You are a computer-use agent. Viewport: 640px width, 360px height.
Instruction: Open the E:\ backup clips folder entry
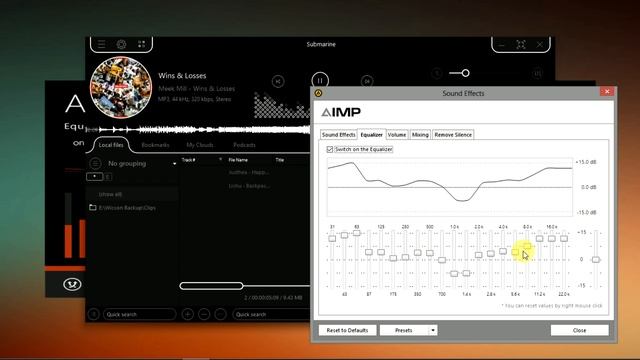tap(127, 207)
